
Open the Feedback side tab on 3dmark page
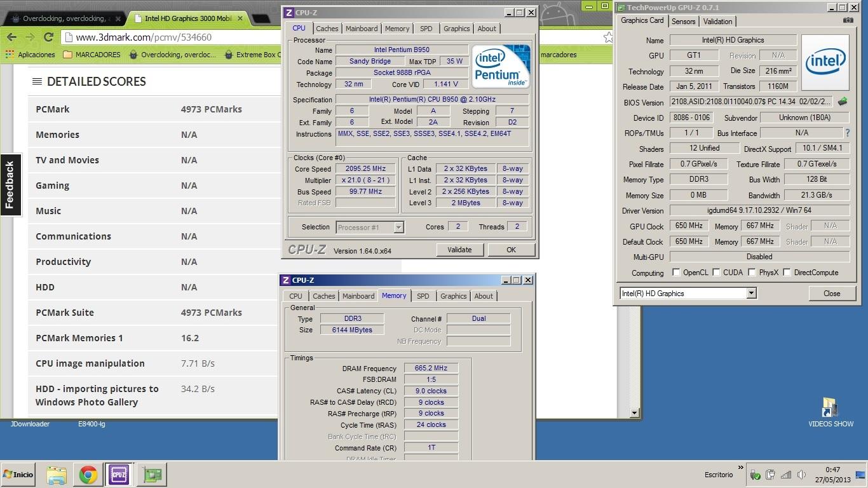10,185
